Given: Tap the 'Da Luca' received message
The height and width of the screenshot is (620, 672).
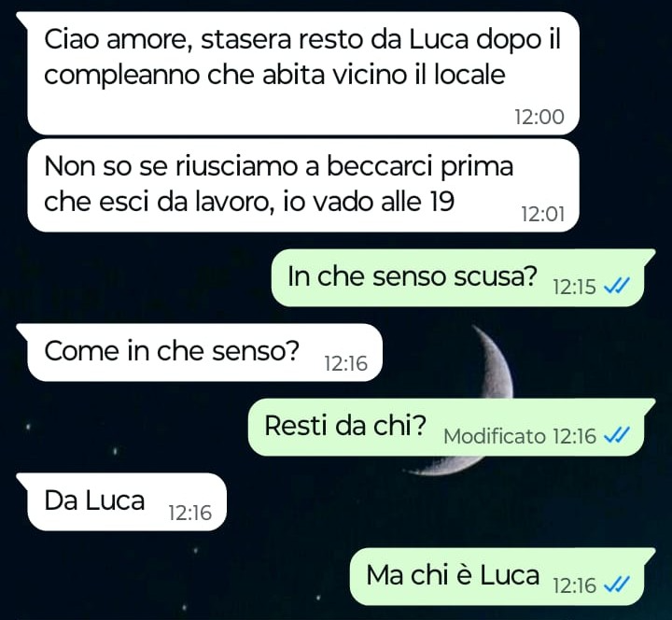Looking at the screenshot, I should coord(121,501).
